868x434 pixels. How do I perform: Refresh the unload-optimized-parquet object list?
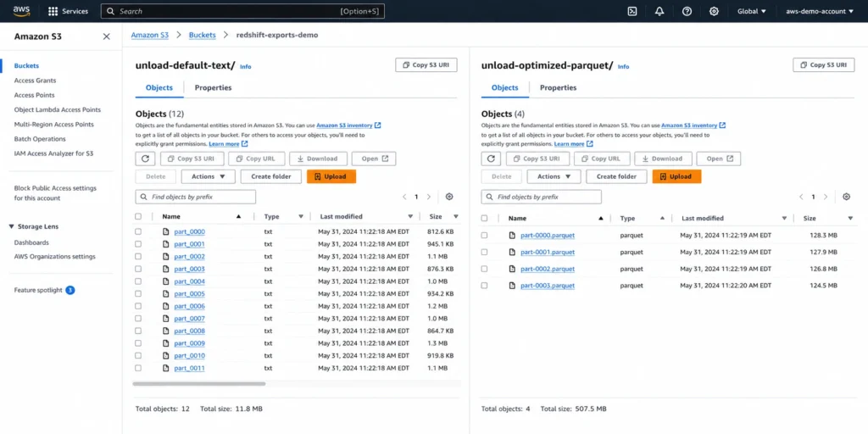(491, 159)
